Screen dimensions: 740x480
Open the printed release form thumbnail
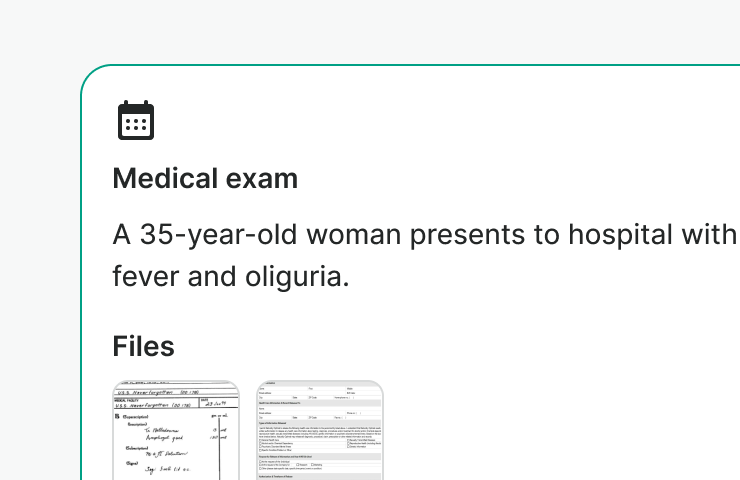point(320,430)
